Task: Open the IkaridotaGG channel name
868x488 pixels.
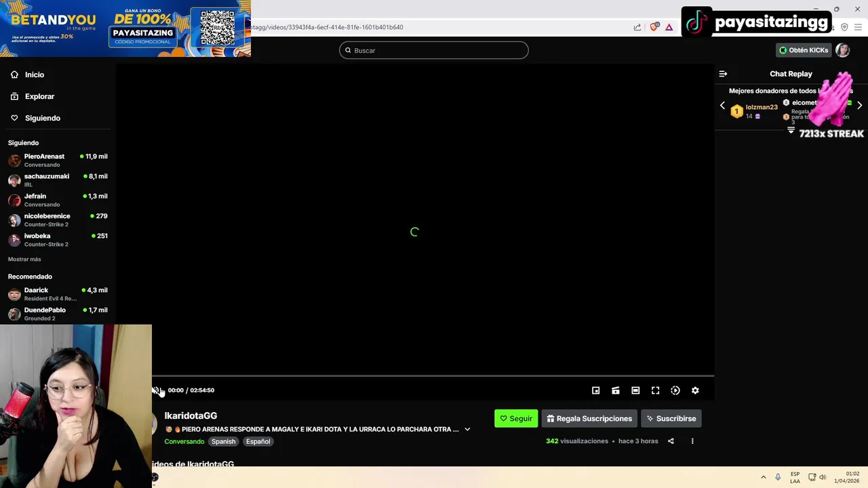Action: click(191, 415)
